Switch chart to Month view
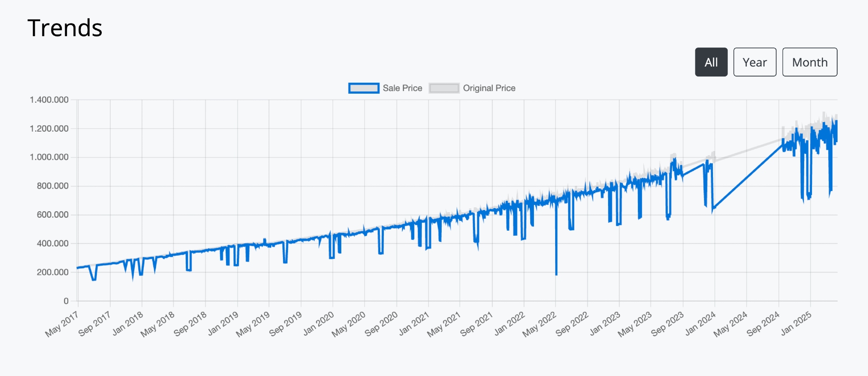 click(810, 62)
